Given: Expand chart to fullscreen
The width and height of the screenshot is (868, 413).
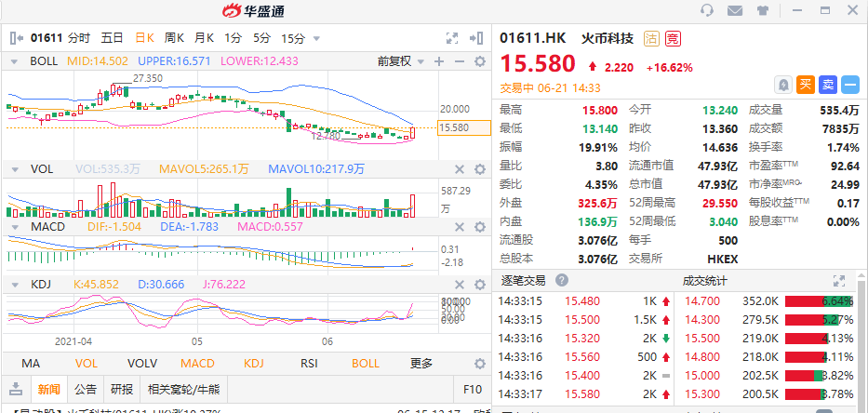Looking at the screenshot, I should pyautogui.click(x=452, y=38).
